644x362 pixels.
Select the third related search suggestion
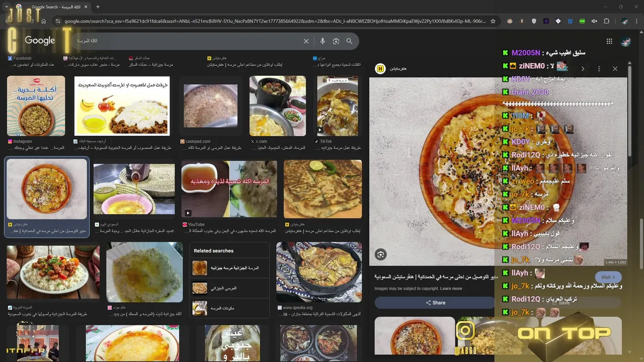(230, 308)
